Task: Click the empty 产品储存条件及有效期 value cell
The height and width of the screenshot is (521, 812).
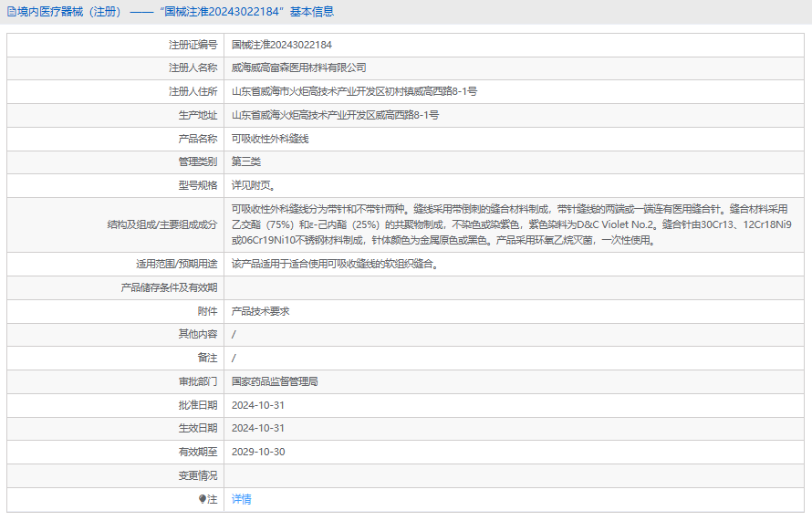Action: [511, 287]
